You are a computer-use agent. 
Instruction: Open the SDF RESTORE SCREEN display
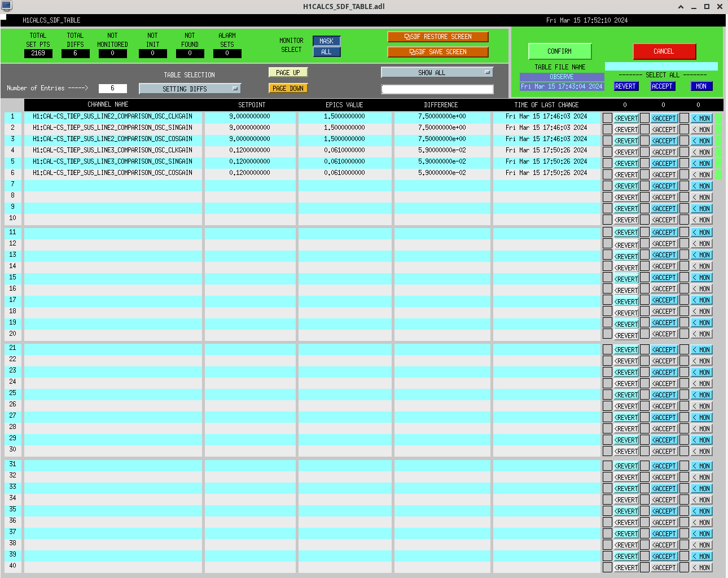coord(437,37)
